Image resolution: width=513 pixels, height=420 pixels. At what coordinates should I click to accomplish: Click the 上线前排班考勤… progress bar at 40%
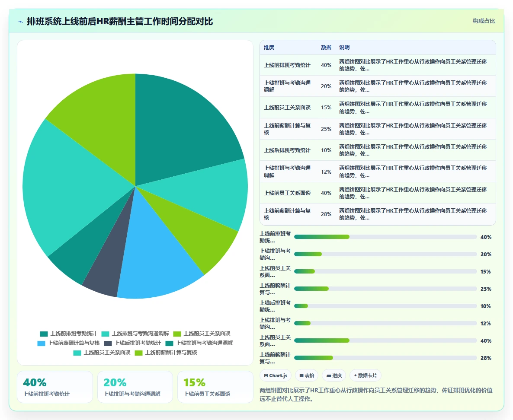coord(385,237)
